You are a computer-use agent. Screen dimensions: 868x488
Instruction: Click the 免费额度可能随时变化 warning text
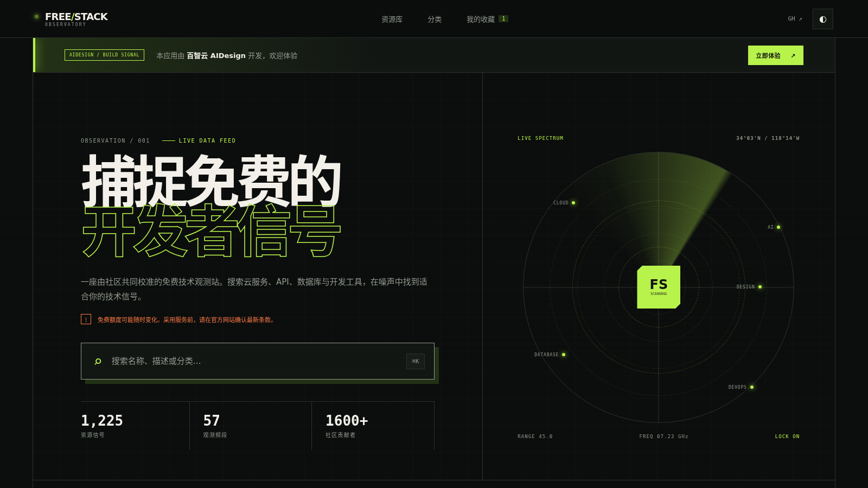187,320
